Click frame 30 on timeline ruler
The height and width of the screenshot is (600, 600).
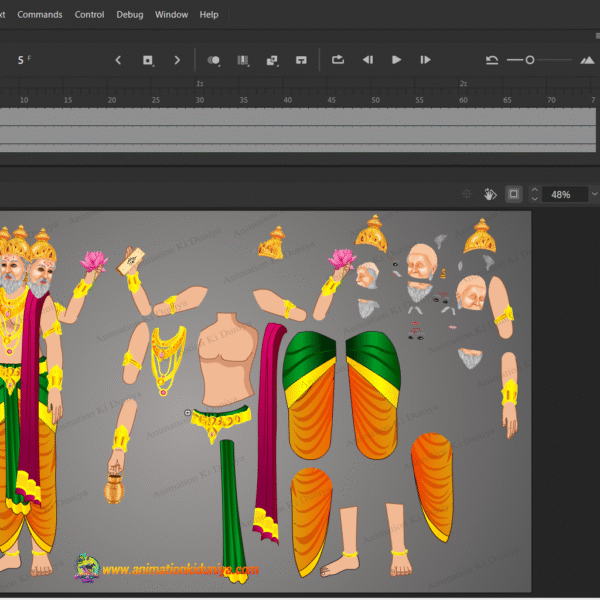[200, 100]
